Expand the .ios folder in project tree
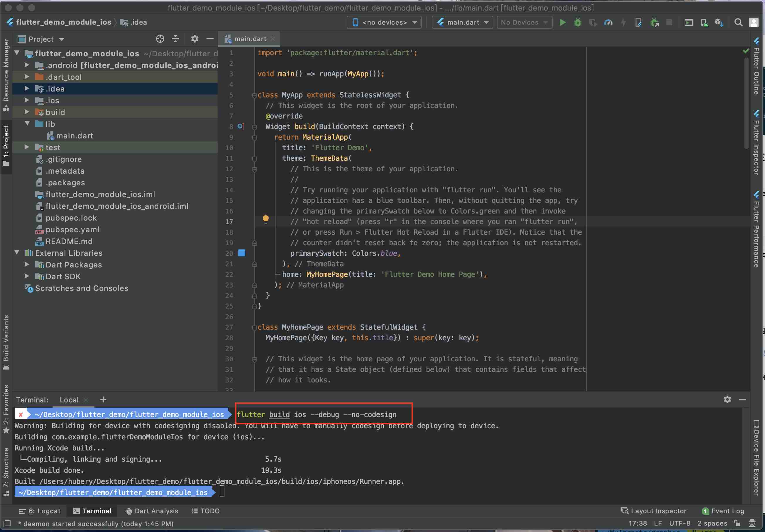Image resolution: width=765 pixels, height=532 pixels. tap(27, 100)
